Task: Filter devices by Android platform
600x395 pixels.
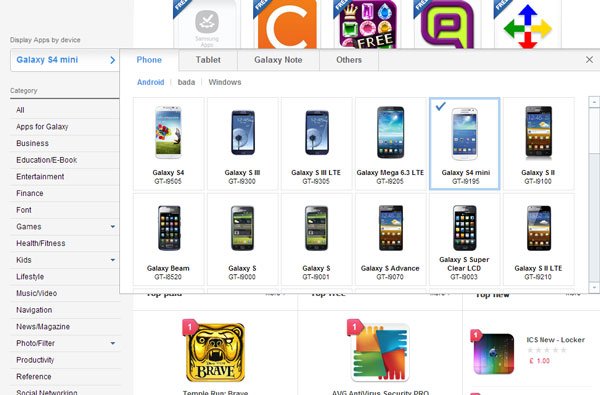Action: 151,82
